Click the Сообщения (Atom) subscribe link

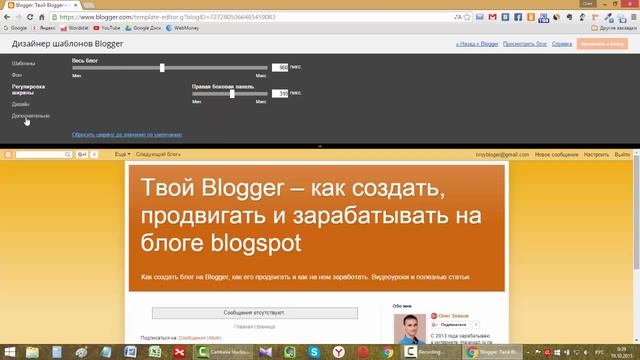[x=200, y=338]
